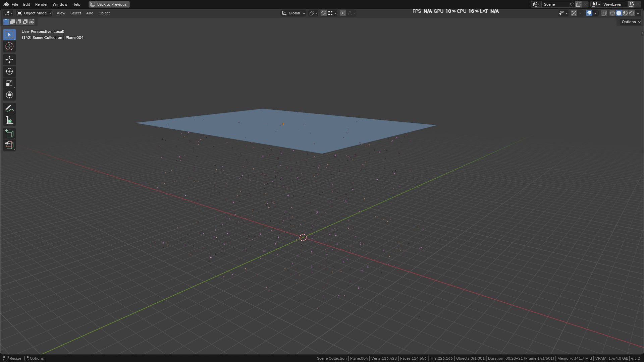Screen dimensions: 644x362
Task: Open the overlays options dropdown arrow
Action: (x=595, y=13)
